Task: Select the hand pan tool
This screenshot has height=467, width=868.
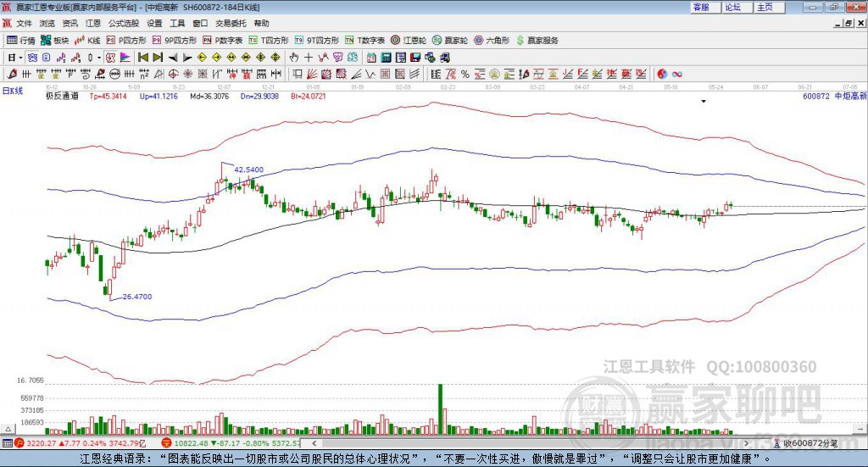Action: (x=294, y=58)
